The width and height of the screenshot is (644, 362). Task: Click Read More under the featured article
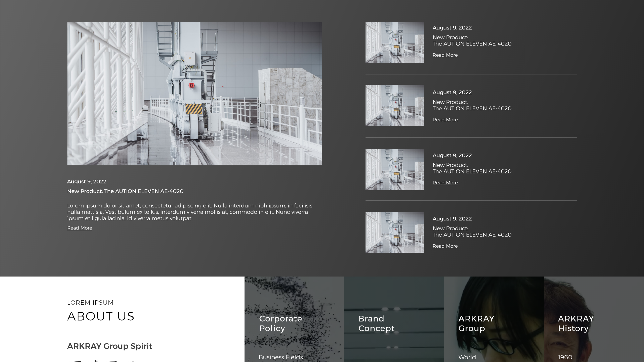point(79,228)
